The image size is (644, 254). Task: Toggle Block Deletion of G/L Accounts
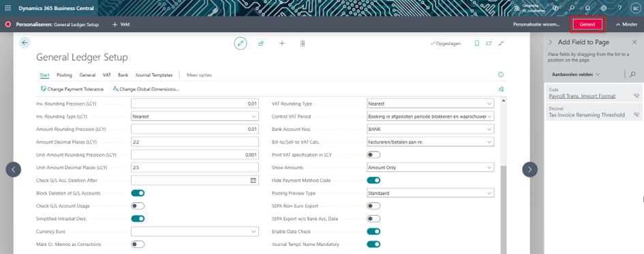coord(138,193)
